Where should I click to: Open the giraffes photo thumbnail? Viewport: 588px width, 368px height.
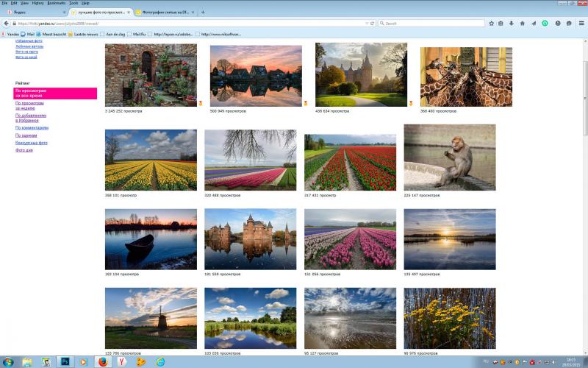point(466,77)
